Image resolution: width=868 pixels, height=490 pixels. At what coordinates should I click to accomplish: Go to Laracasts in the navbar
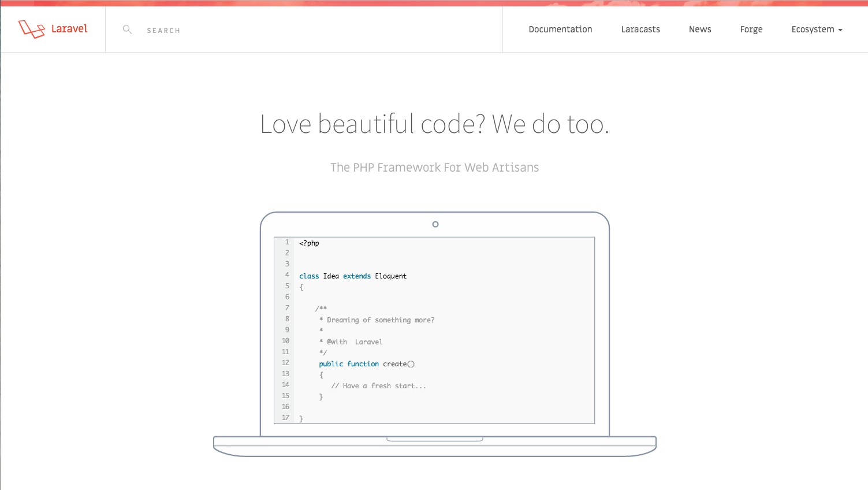click(640, 29)
